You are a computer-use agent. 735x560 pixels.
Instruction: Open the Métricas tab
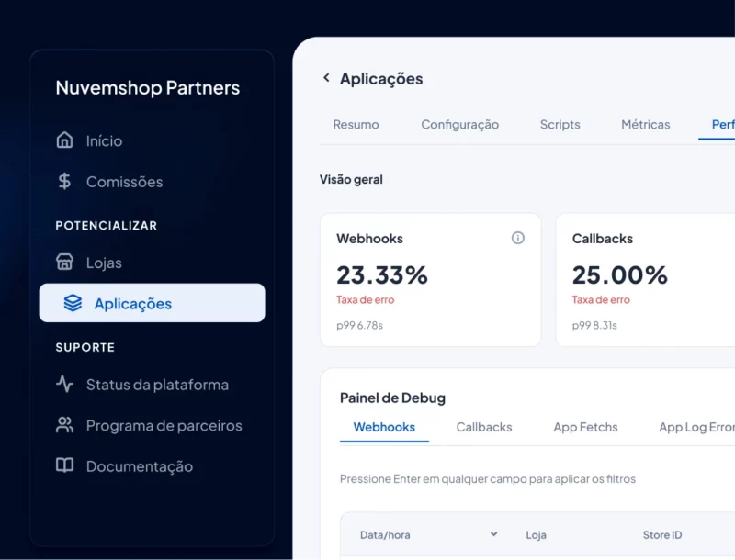645,125
